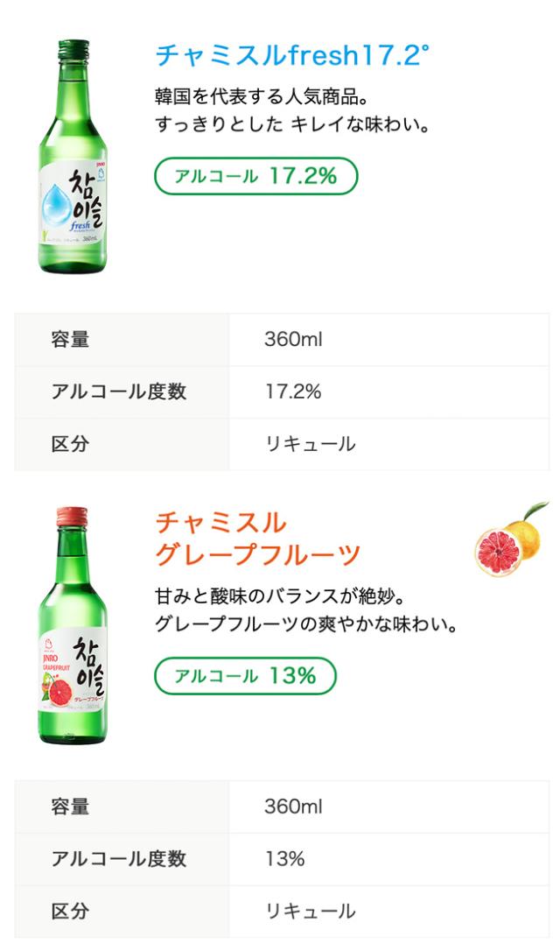Viewport: 560px width, 944px height.
Task: Click 容量 label in the grapefruit product table
Action: coord(71,807)
